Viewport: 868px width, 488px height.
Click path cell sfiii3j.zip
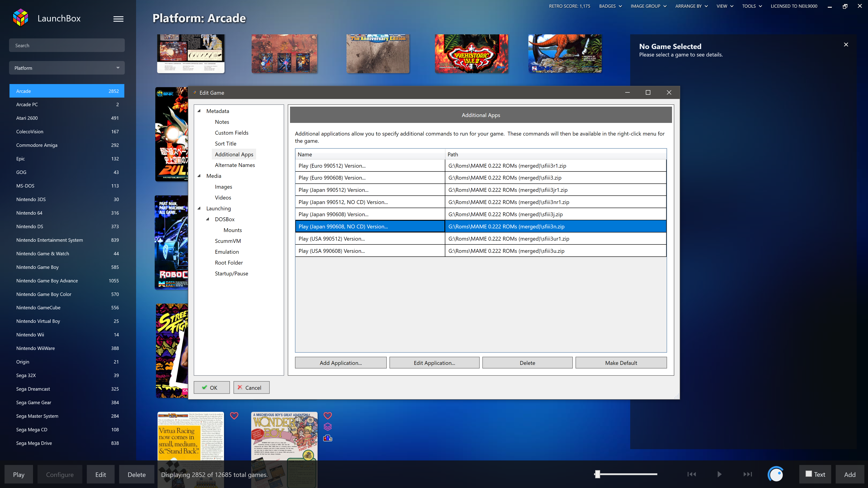(x=556, y=214)
